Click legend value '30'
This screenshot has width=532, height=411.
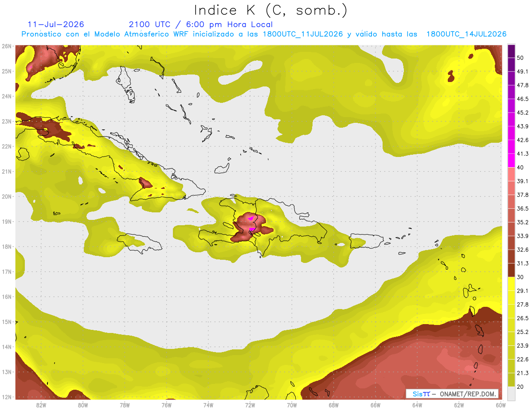point(521,277)
